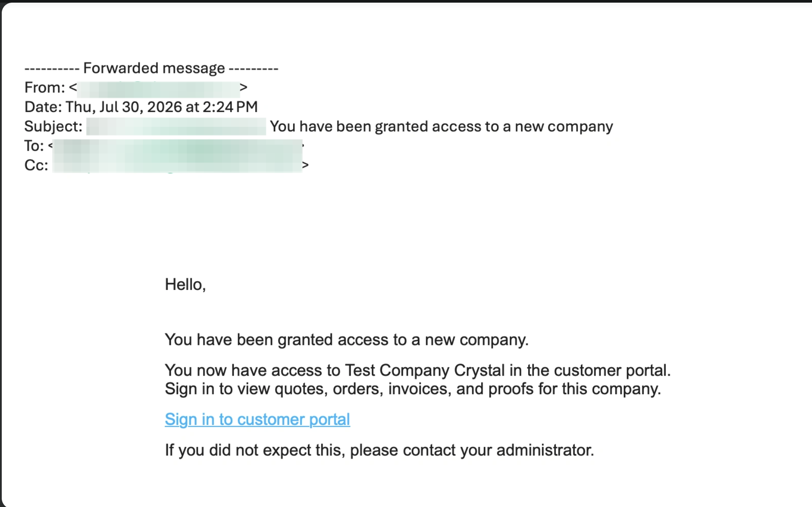The image size is (812, 507).
Task: Click the Test Company Crystal name
Action: coord(425,370)
